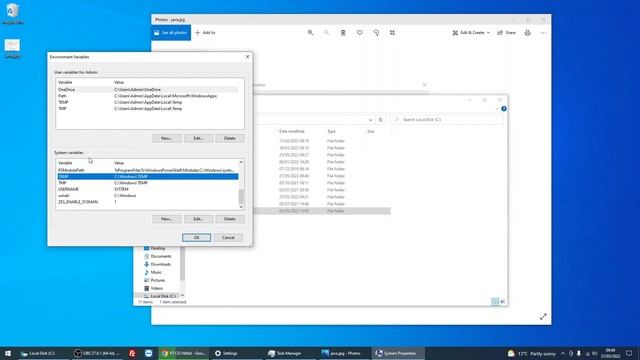The image size is (640, 360).
Task: Click the system variables scrollbar thumb
Action: tap(241, 196)
